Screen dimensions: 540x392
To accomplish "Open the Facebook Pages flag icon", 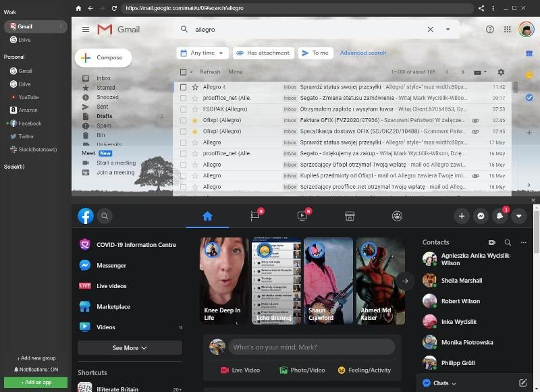I will coord(255,216).
